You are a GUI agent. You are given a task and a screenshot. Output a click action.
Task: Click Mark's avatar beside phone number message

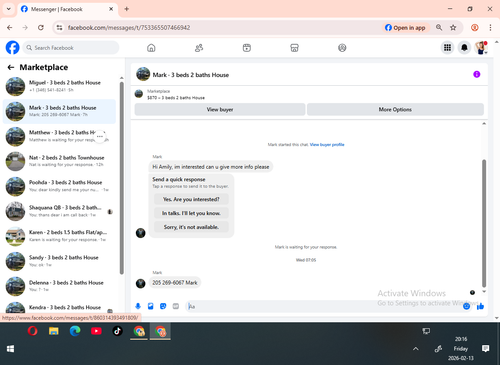[x=141, y=283]
